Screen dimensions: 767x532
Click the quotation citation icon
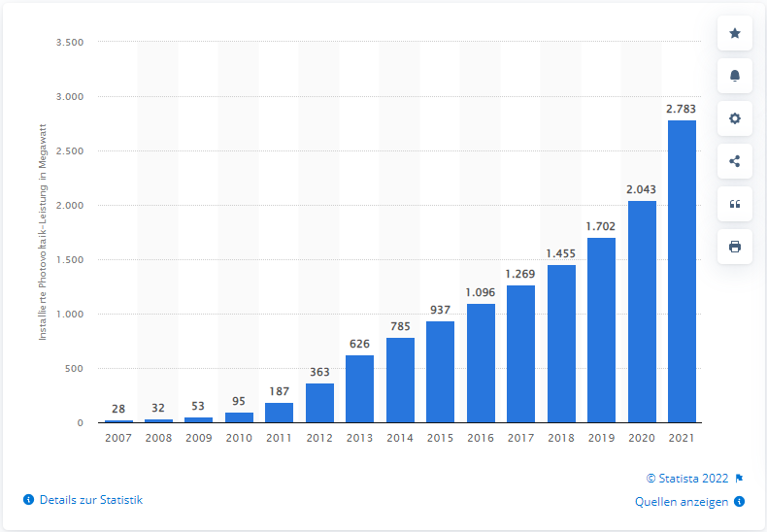coord(735,204)
